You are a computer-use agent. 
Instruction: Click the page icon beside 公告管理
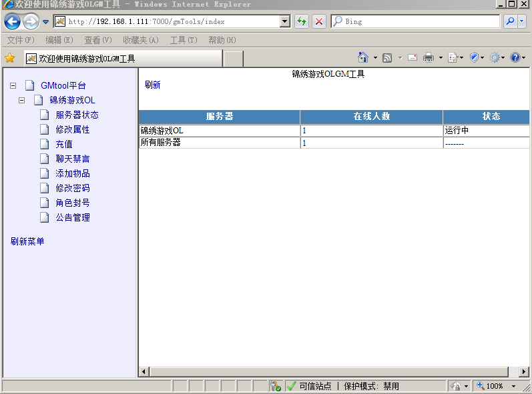click(x=45, y=217)
